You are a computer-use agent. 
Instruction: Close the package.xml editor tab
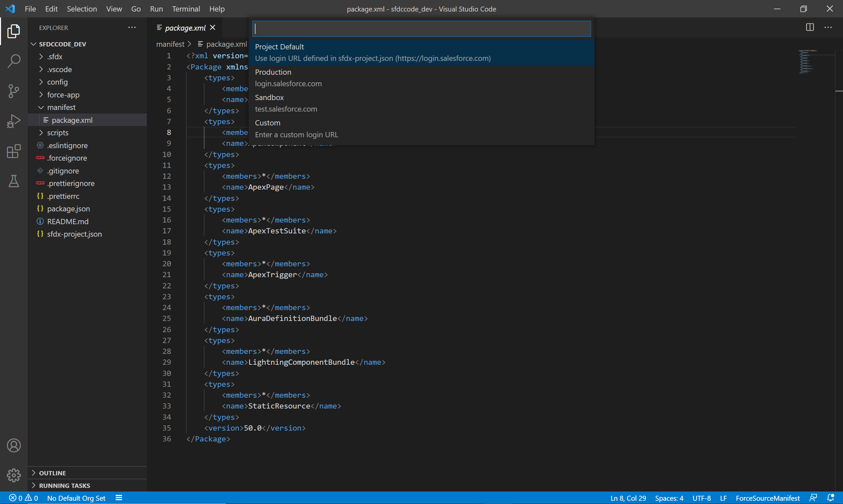pos(213,28)
